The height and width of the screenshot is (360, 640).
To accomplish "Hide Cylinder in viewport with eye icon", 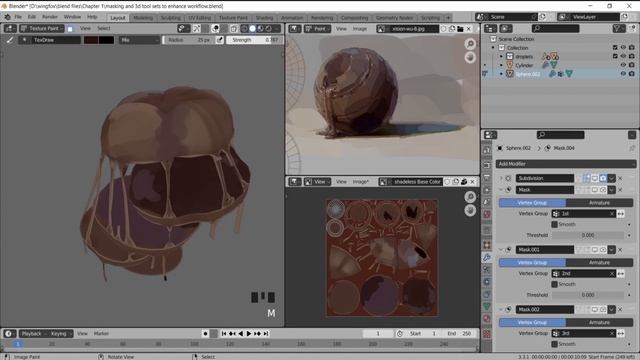I will 623,65.
